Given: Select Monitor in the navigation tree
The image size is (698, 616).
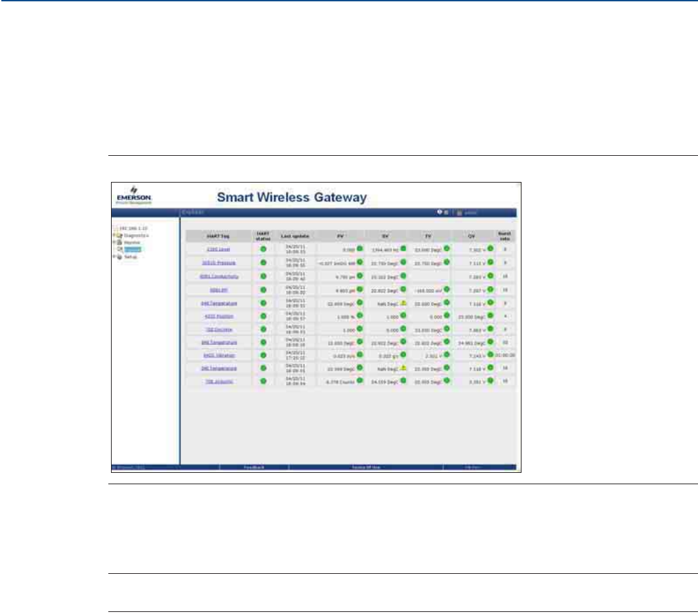Looking at the screenshot, I should [x=132, y=242].
